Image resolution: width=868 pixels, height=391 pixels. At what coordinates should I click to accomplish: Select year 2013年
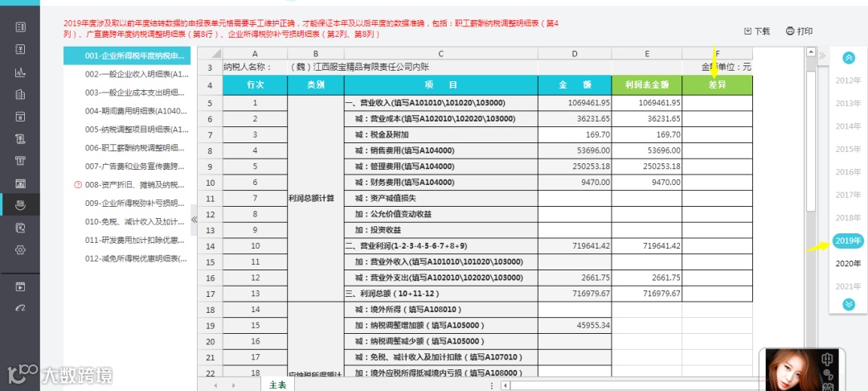coord(849,103)
